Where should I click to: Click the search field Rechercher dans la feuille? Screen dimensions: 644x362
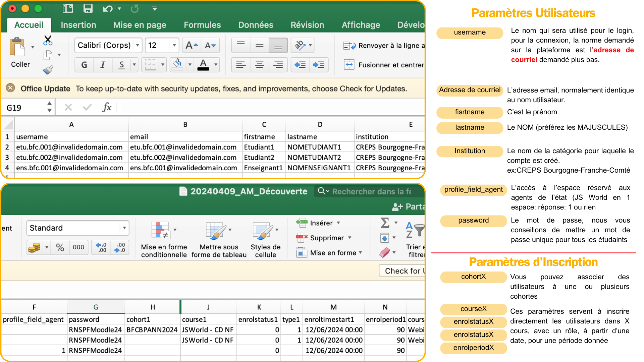pos(370,191)
